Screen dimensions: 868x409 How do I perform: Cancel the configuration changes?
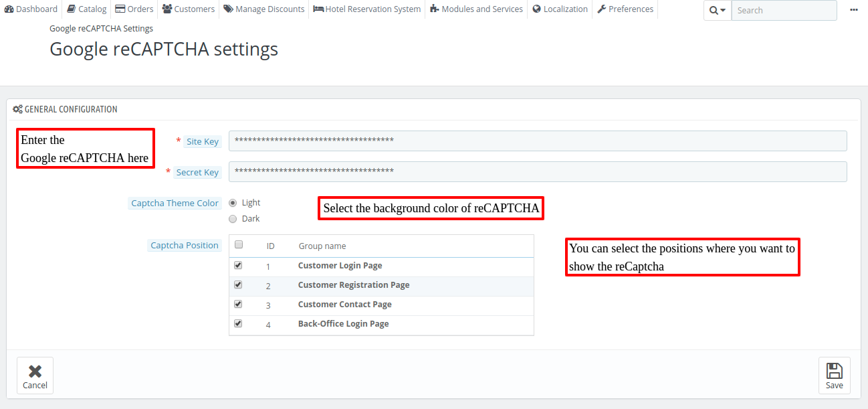35,376
